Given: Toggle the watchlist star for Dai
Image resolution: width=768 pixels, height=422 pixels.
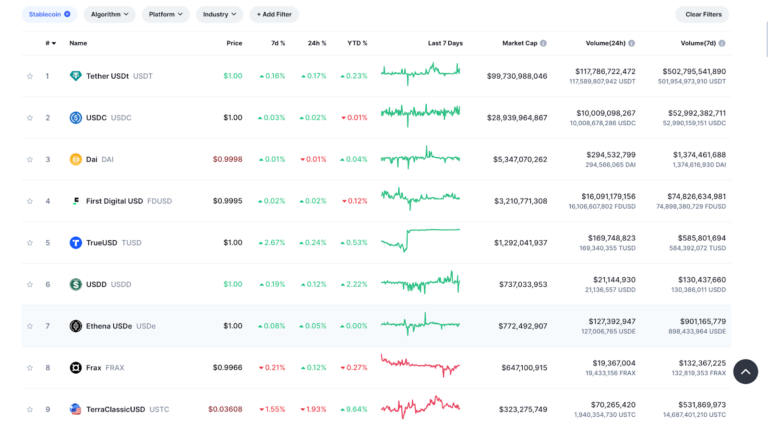Looking at the screenshot, I should 30,159.
